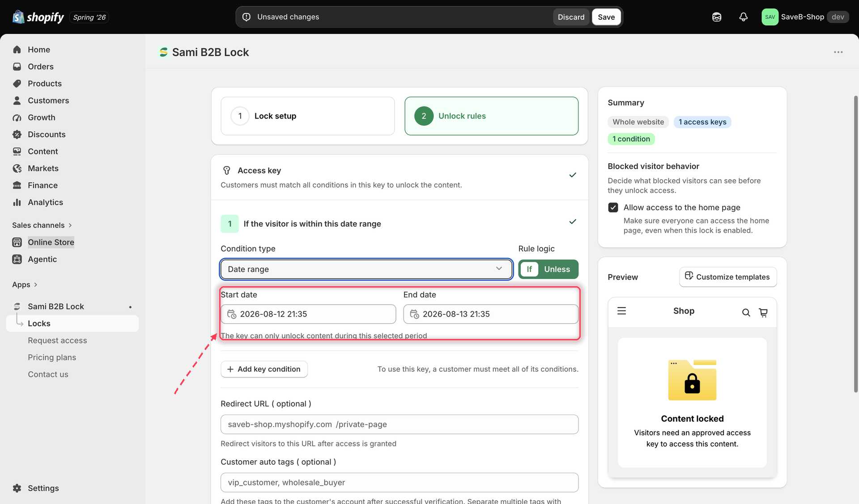
Task: Click the Settings gear icon
Action: coord(17,488)
